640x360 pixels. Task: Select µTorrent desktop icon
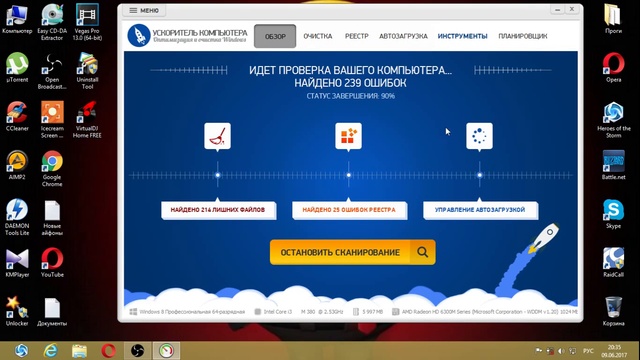17,68
